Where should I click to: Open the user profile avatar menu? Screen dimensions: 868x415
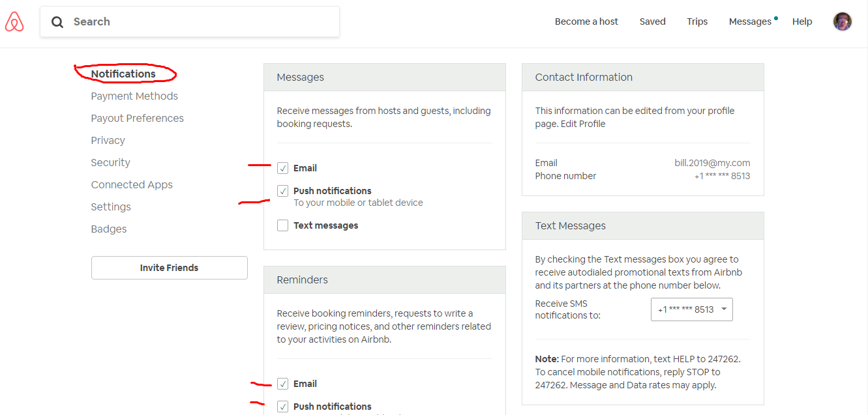click(842, 21)
